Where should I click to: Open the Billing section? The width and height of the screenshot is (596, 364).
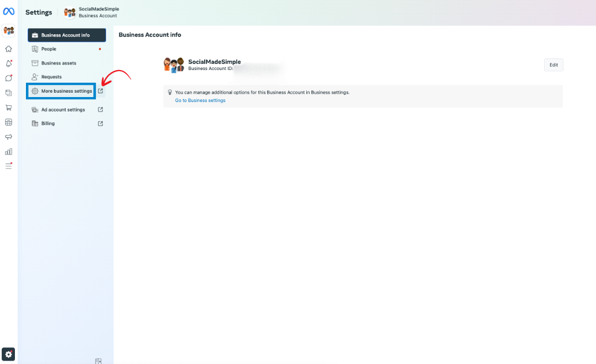tap(67, 124)
